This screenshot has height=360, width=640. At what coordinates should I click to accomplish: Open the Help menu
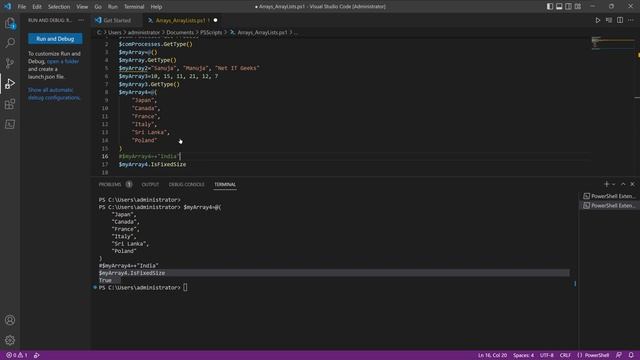[156, 7]
